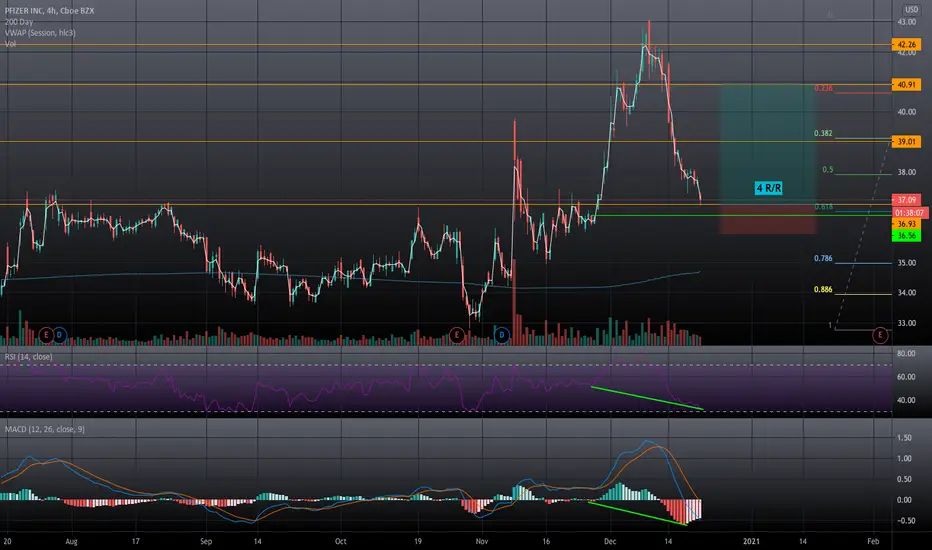Click the Oct label on the time axis
The image size is (932, 550).
click(x=341, y=541)
